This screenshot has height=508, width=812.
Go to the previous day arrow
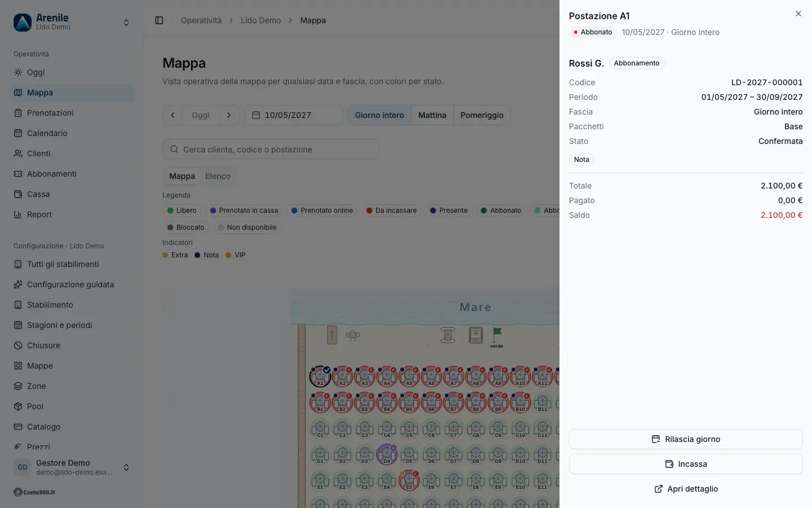[173, 115]
